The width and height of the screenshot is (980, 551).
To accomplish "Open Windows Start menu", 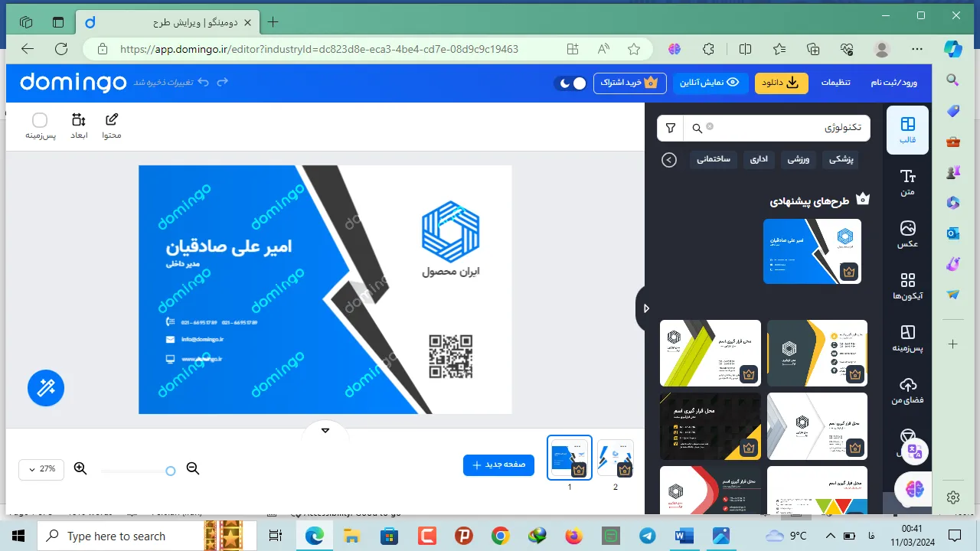I will tap(18, 536).
